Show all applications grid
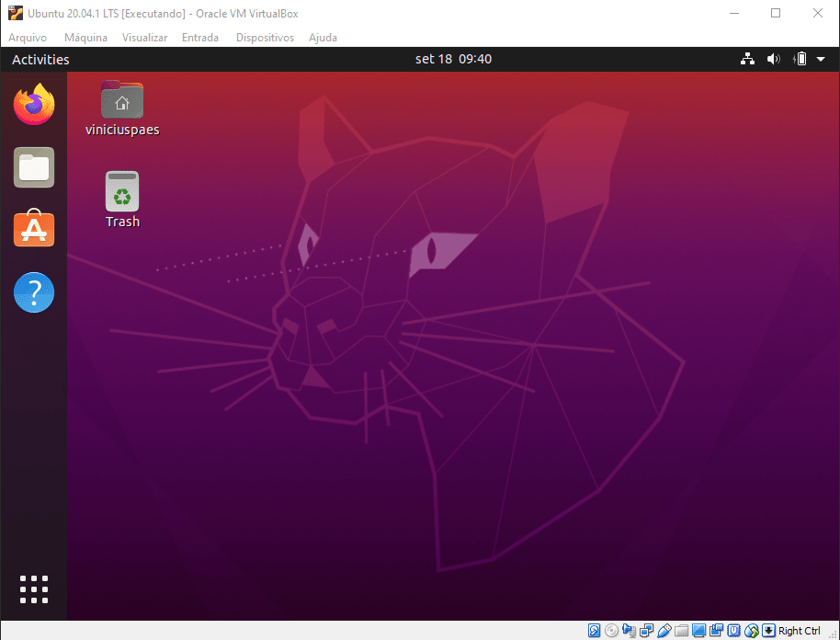 [x=34, y=589]
